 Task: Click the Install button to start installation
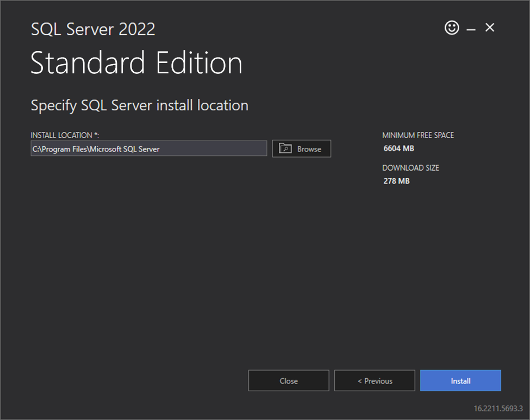(x=460, y=381)
